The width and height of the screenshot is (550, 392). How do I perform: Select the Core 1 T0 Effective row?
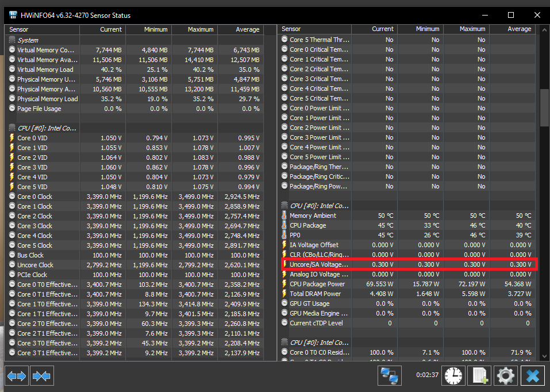click(134, 304)
